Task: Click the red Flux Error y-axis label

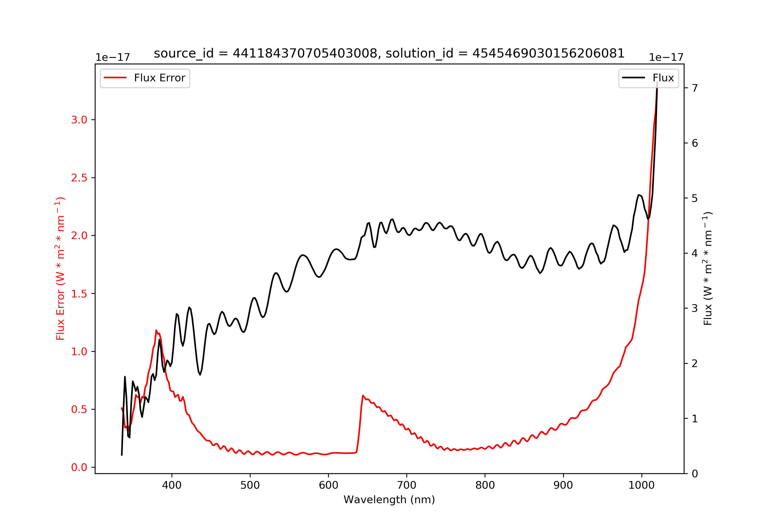Action: click(x=60, y=269)
